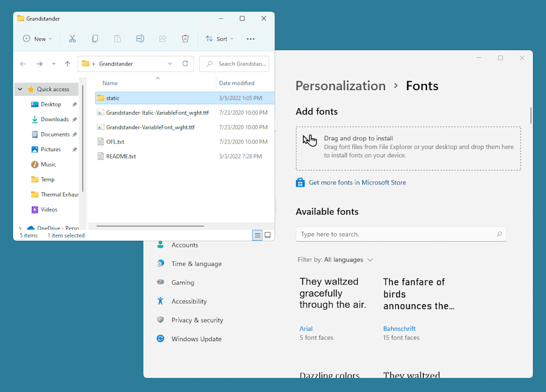Screen dimensions: 546x392
Task: Click Personalization in the breadcrumb
Action: coord(340,86)
